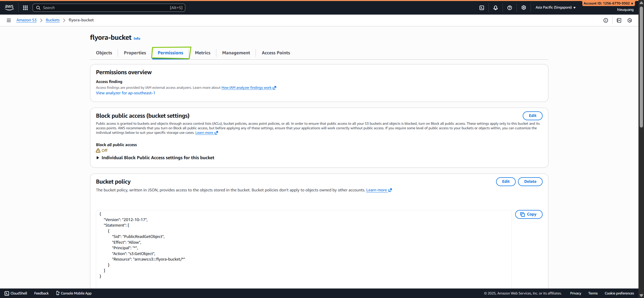Click inside the search input field

pos(108,8)
